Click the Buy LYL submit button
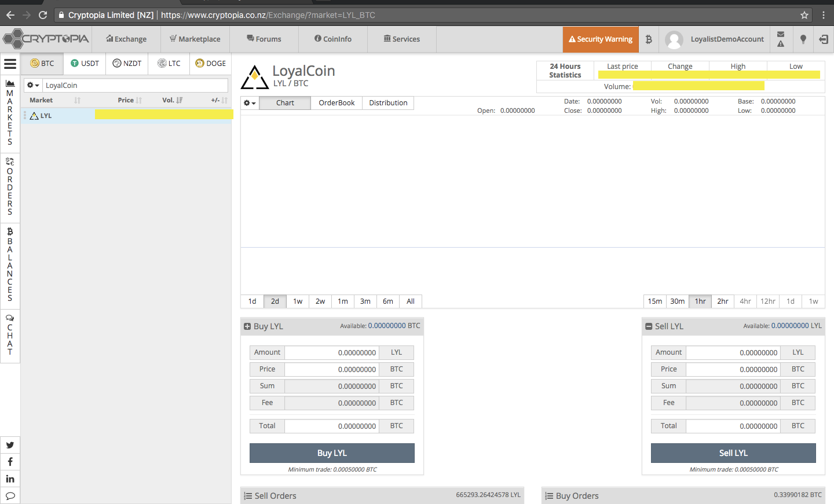 [x=332, y=453]
